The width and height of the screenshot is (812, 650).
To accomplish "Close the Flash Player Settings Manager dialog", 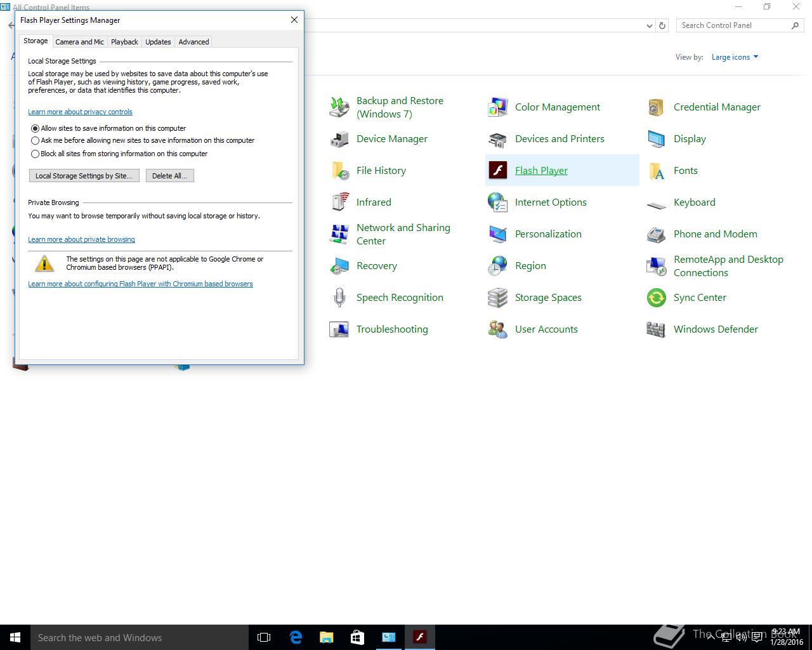I will click(x=294, y=20).
